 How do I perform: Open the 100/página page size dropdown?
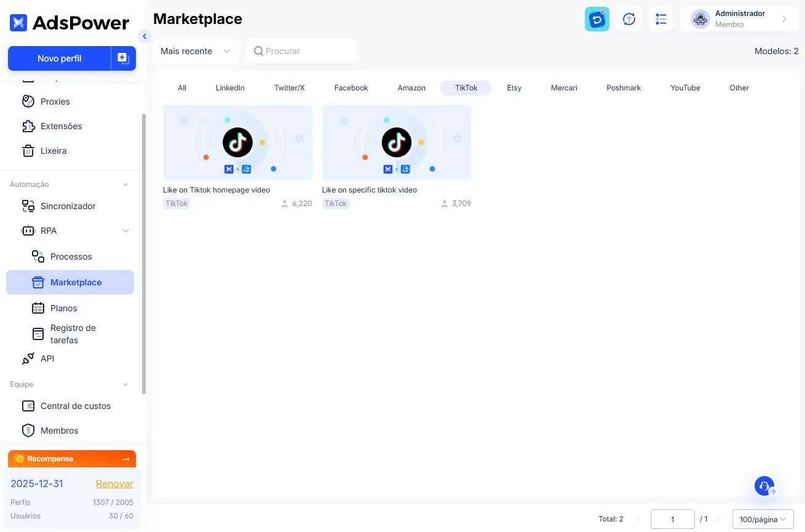763,519
